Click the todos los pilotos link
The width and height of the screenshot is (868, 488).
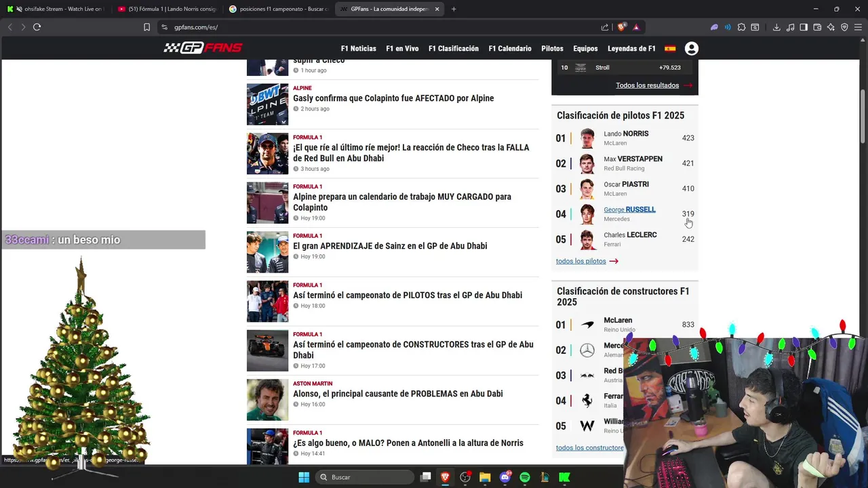click(581, 261)
